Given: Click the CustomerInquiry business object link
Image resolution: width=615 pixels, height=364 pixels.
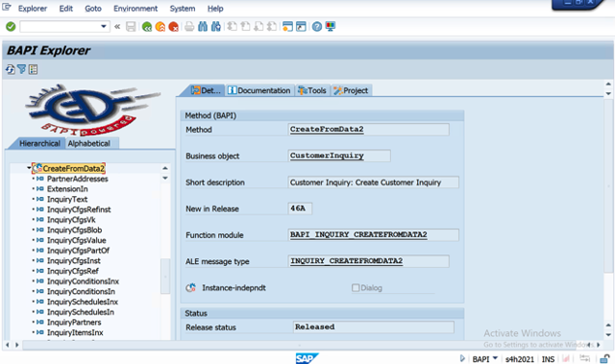Looking at the screenshot, I should click(x=327, y=156).
